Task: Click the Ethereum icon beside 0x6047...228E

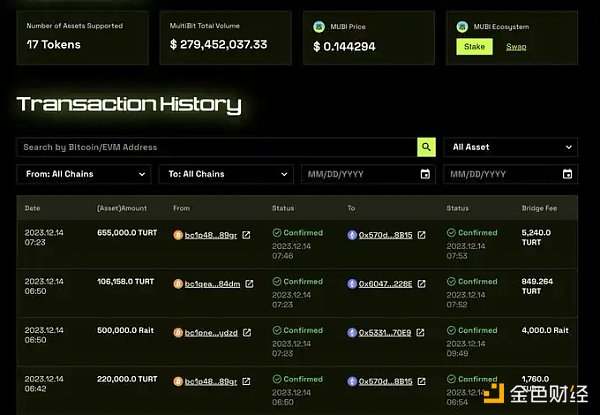Action: tap(352, 284)
